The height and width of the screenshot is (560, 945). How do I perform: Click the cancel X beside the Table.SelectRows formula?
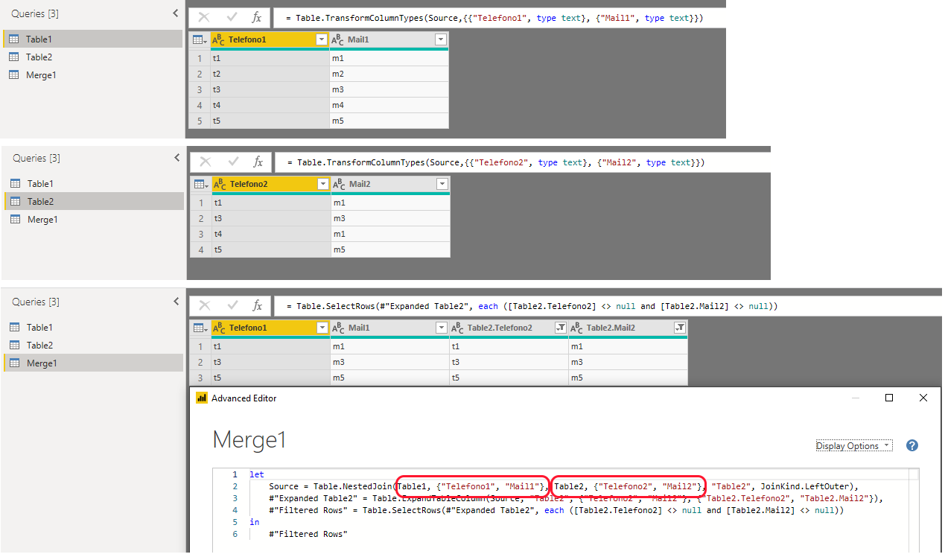pos(204,305)
